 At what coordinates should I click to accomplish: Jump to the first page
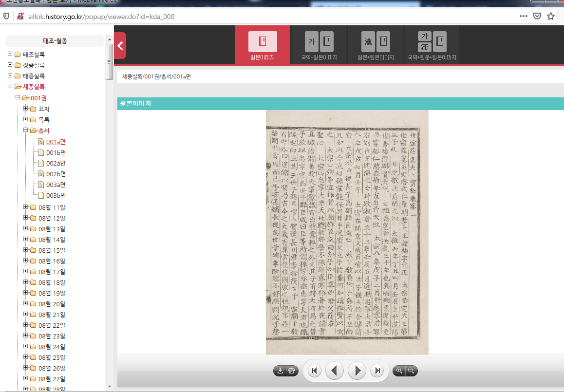tap(314, 371)
